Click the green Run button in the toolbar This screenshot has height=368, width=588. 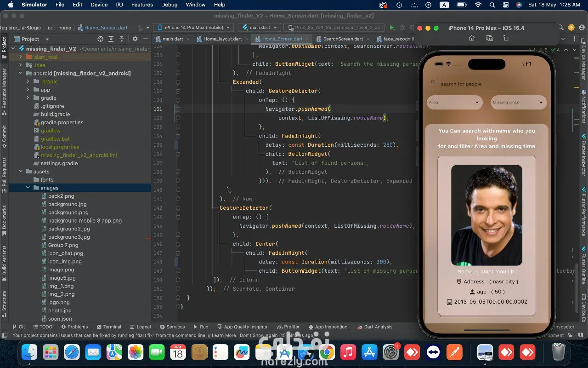pos(392,28)
